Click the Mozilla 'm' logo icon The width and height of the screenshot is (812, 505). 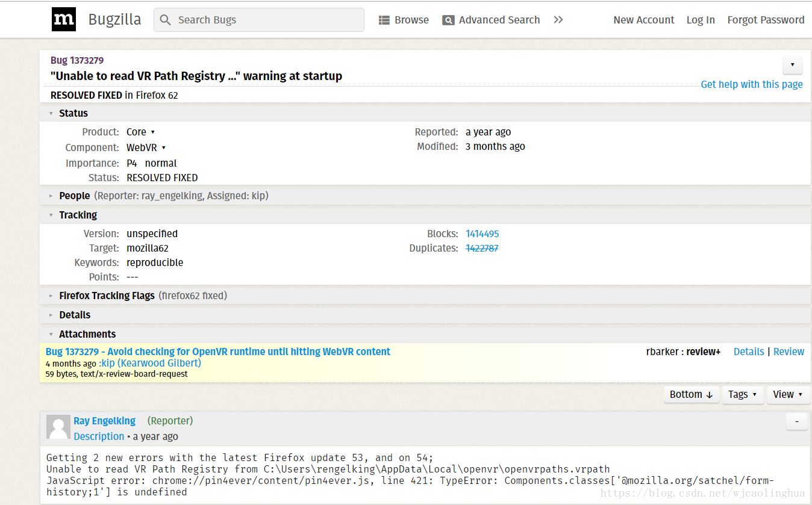click(64, 20)
